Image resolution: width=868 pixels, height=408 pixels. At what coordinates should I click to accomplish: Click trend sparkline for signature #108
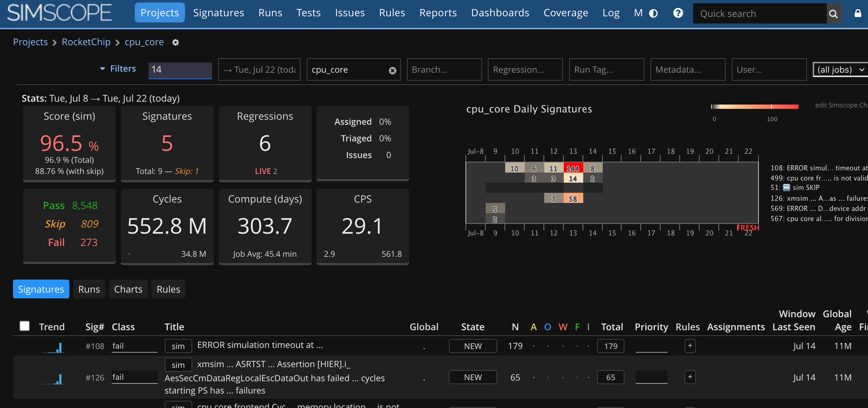pyautogui.click(x=53, y=348)
